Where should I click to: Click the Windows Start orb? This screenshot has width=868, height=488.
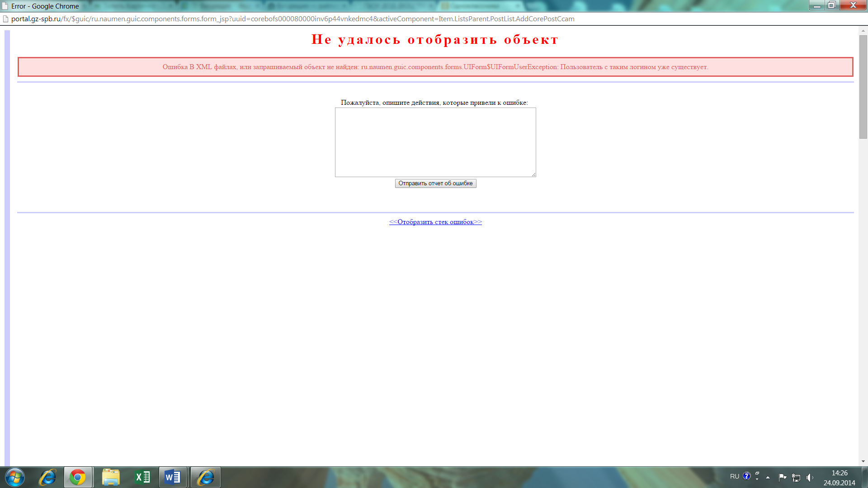(14, 477)
